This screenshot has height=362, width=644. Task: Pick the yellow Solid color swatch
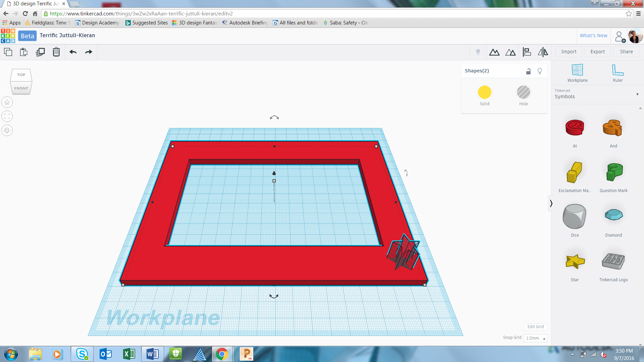484,93
